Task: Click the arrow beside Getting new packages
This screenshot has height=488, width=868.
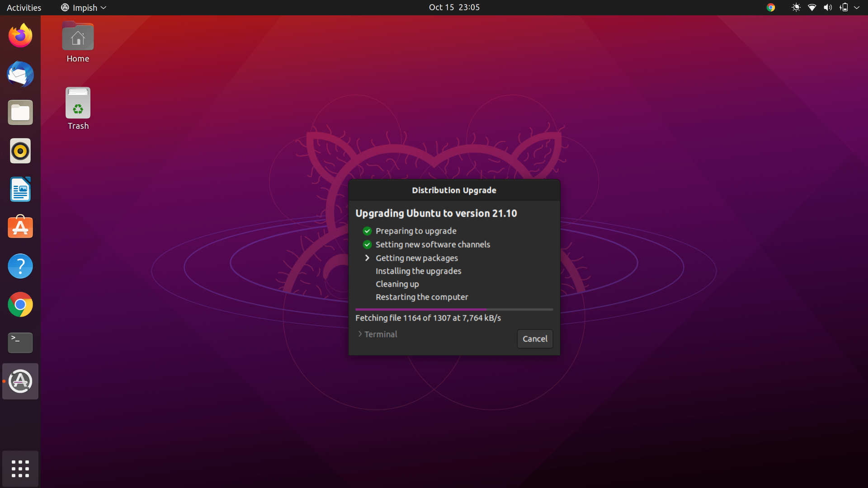Action: [367, 258]
